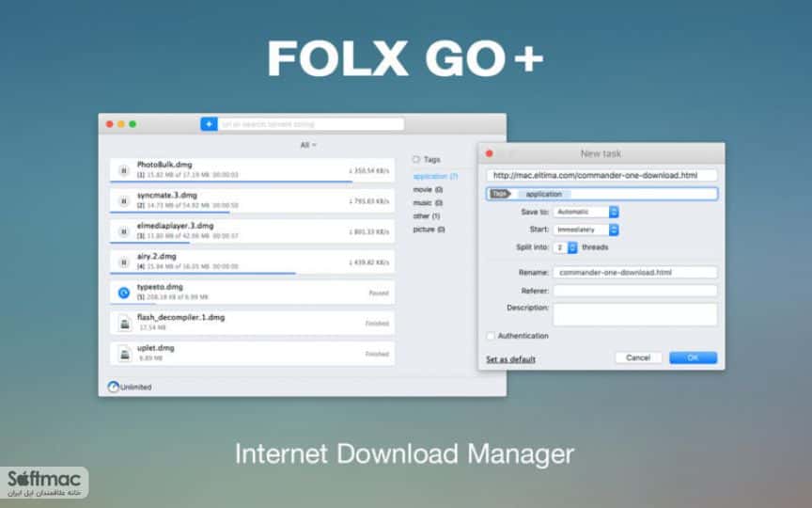Click the Paused status of typeeto.dmg
812x508 pixels.
[379, 293]
